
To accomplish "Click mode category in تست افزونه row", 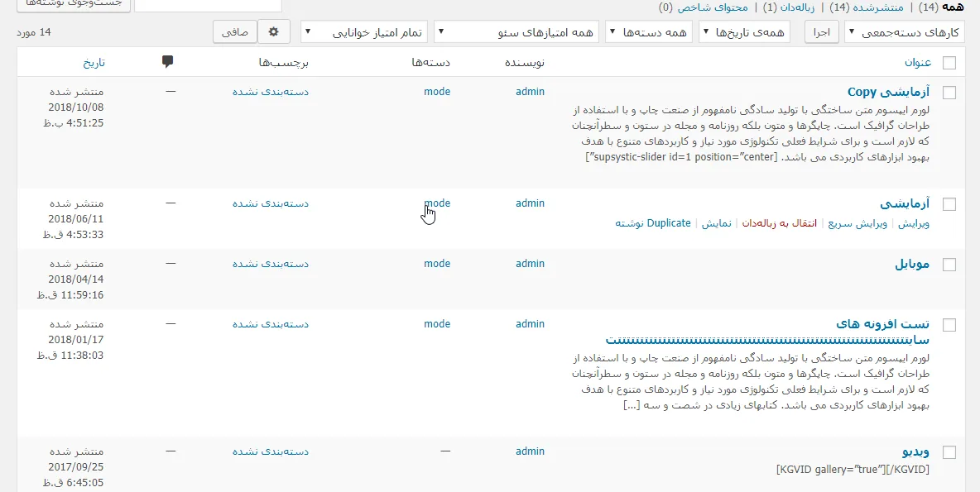I will (x=437, y=324).
